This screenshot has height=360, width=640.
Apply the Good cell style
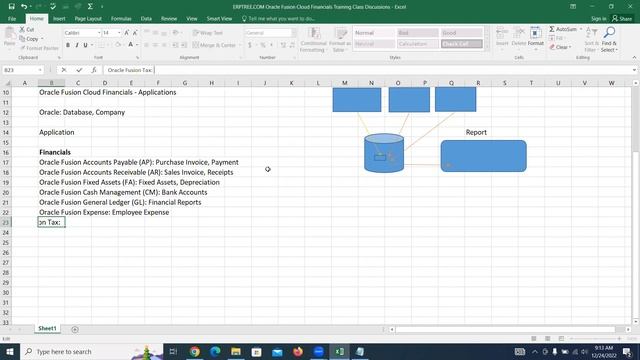click(461, 33)
